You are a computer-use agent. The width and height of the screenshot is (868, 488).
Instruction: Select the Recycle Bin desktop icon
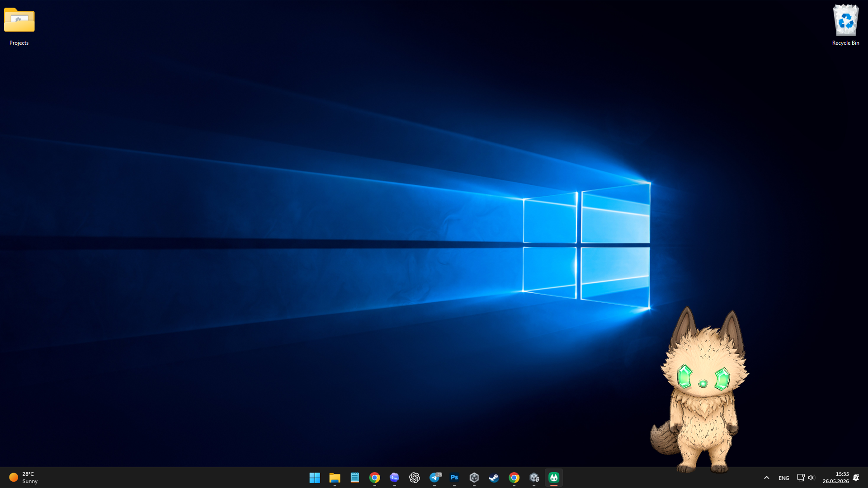(x=845, y=25)
